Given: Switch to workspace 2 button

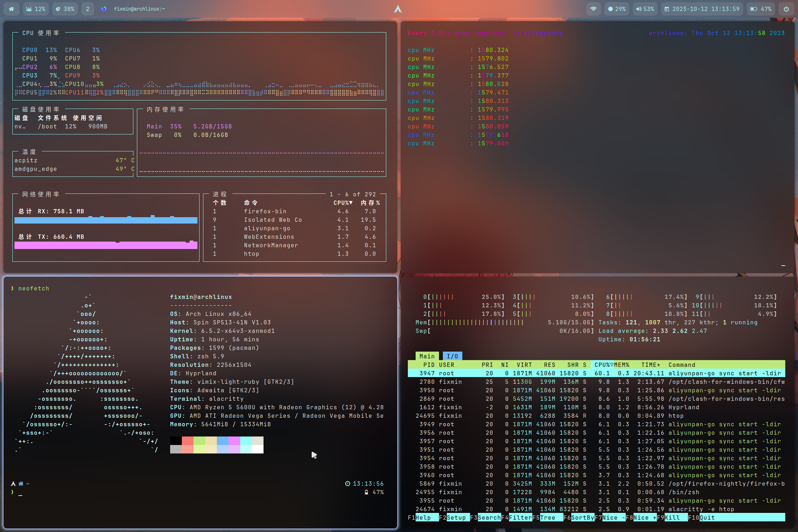Looking at the screenshot, I should click(x=87, y=9).
